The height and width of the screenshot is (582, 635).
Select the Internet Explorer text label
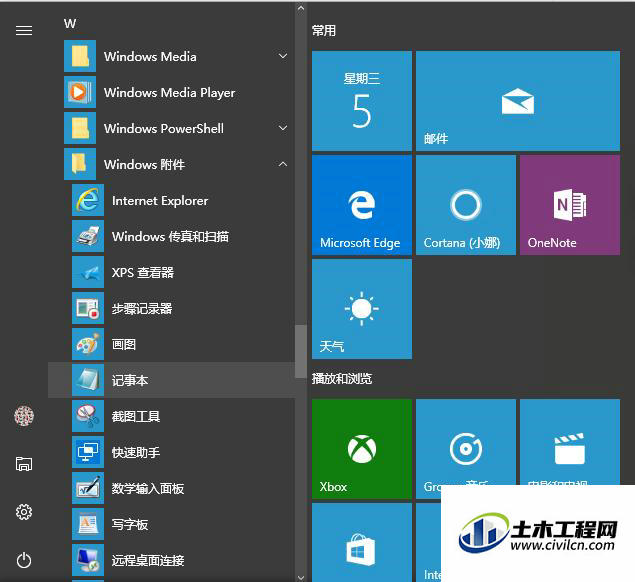point(160,200)
